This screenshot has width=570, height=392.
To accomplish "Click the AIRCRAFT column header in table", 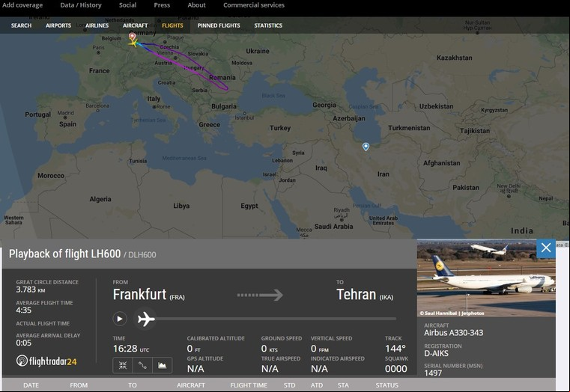I will pyautogui.click(x=191, y=385).
